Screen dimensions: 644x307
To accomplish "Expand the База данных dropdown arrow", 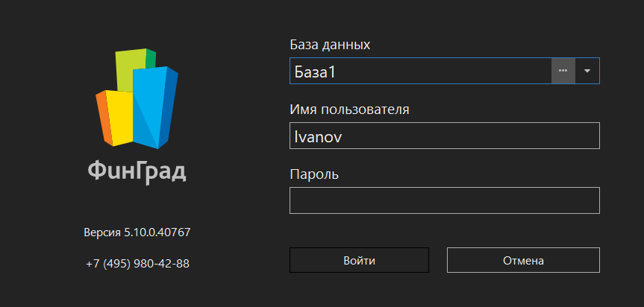I will (587, 71).
